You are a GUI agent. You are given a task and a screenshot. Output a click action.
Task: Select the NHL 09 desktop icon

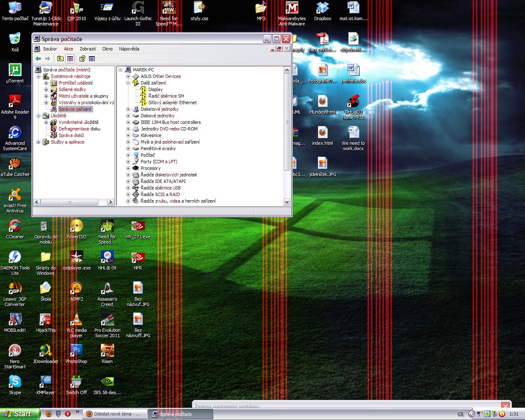point(107,260)
